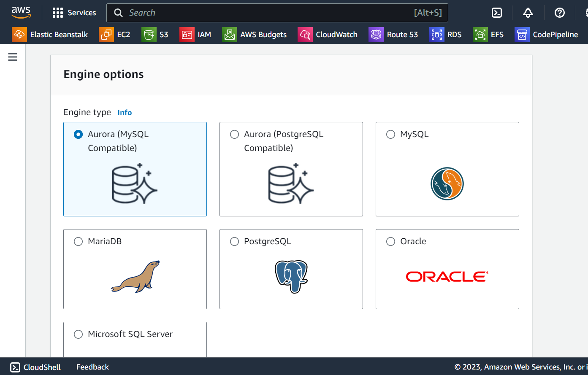Open the Feedback link in the footer
588x375 pixels.
(92, 367)
